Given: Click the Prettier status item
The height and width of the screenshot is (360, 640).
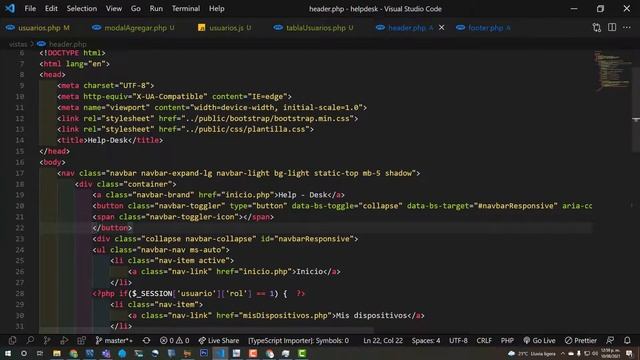Looking at the screenshot, I should click(x=581, y=340).
